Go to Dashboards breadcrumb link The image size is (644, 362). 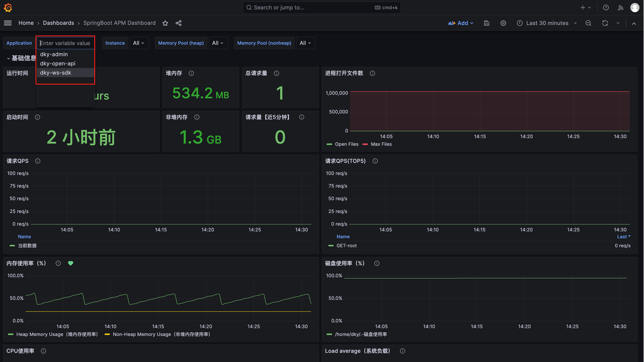point(58,23)
